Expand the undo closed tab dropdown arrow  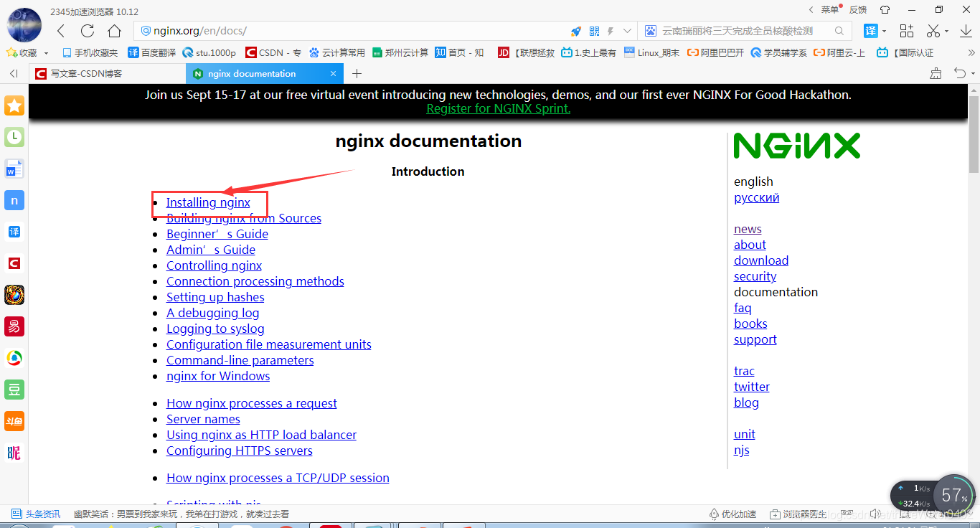pos(973,74)
